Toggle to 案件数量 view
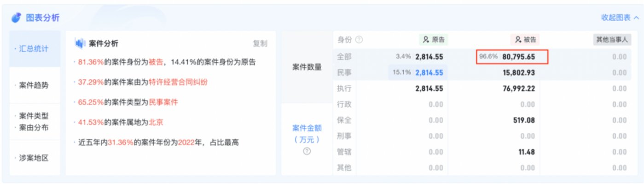Image resolution: width=644 pixels, height=184 pixels. point(307,67)
